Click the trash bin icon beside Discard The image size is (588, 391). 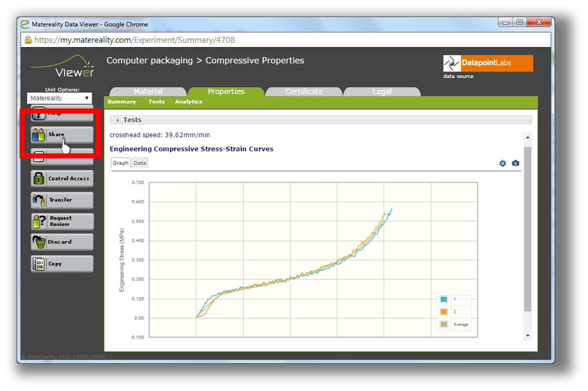(39, 242)
